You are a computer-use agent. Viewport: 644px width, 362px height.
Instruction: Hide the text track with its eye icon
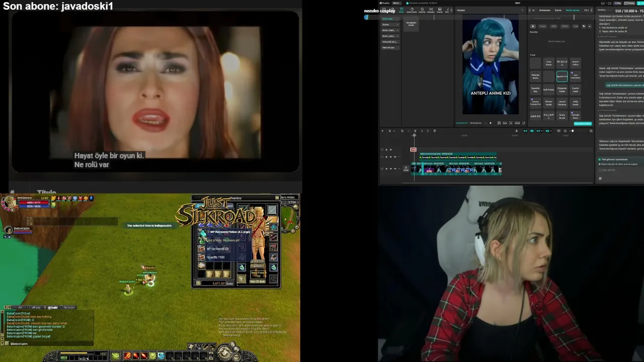391,149
